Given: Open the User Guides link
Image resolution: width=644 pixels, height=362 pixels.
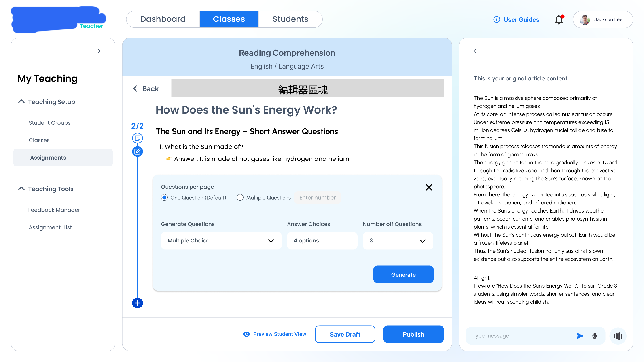Looking at the screenshot, I should (x=521, y=19).
